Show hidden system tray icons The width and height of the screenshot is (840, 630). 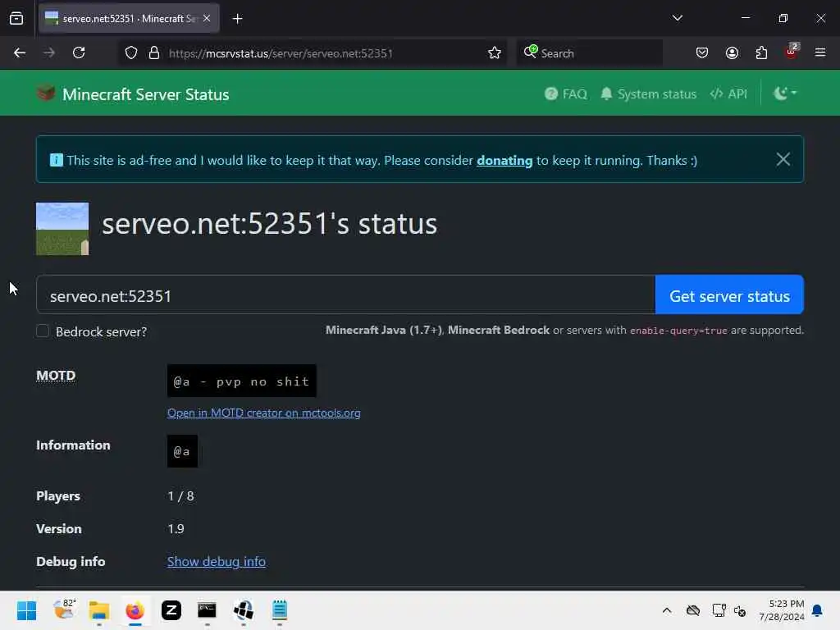667,610
